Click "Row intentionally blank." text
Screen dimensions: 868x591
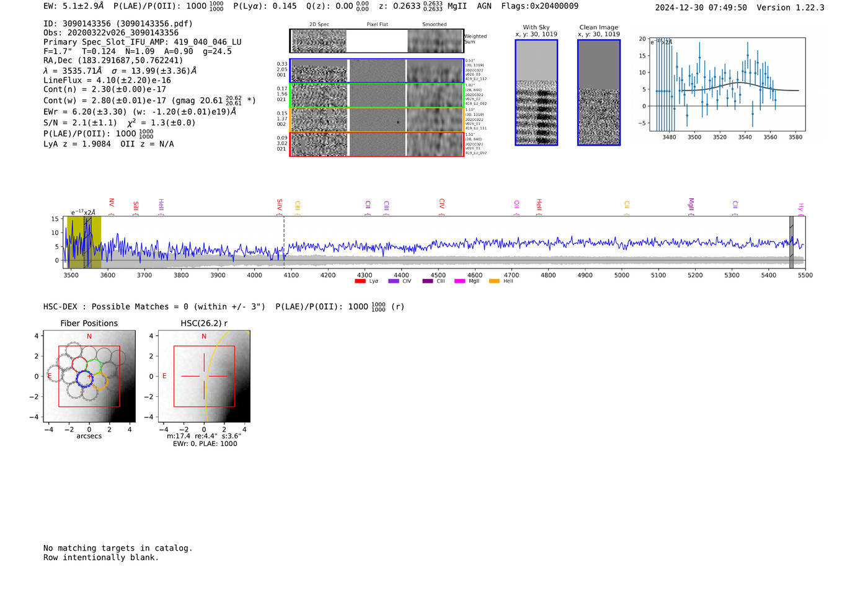(101, 558)
